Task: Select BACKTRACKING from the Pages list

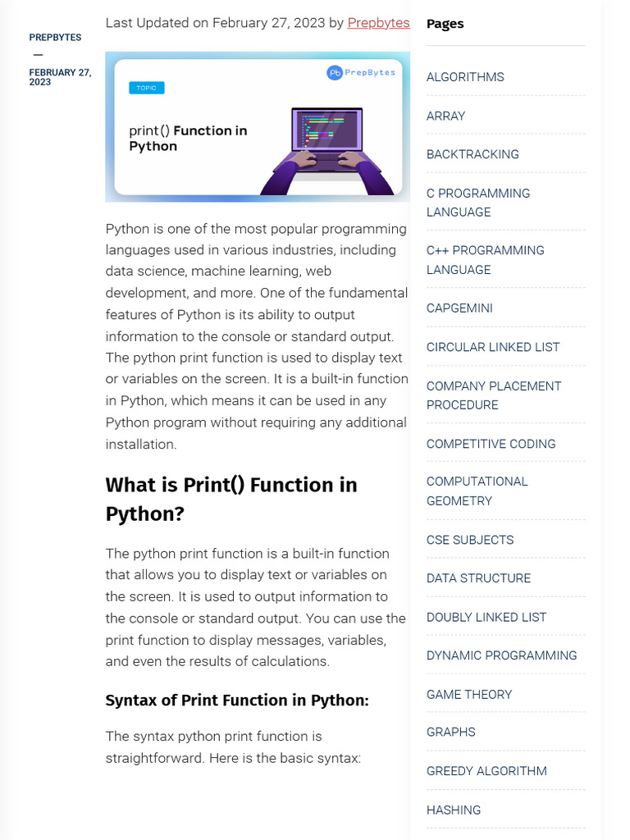Action: (x=472, y=154)
